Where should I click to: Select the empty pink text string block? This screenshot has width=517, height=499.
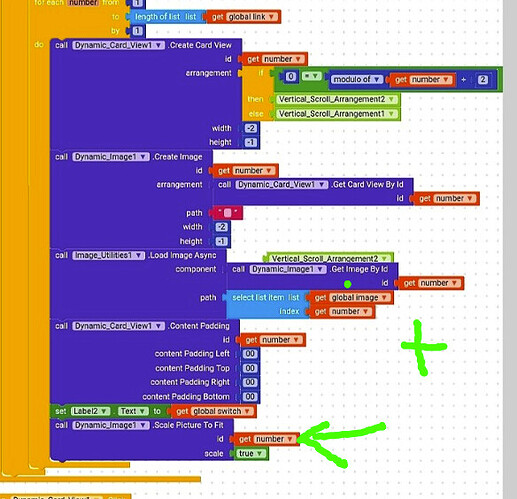tap(228, 213)
